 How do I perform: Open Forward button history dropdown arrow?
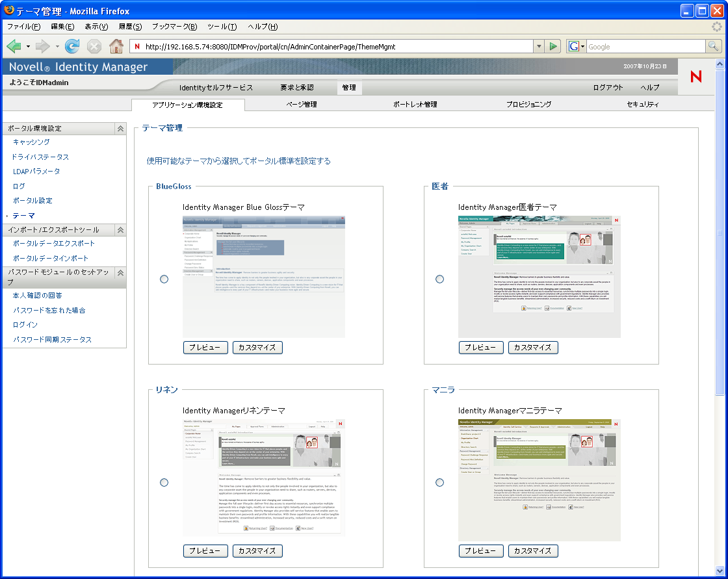[57, 46]
